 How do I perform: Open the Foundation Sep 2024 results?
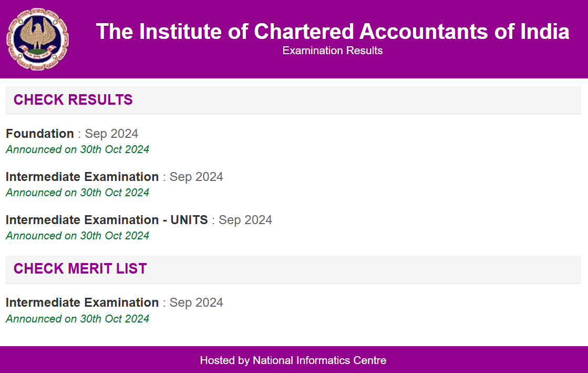[39, 134]
